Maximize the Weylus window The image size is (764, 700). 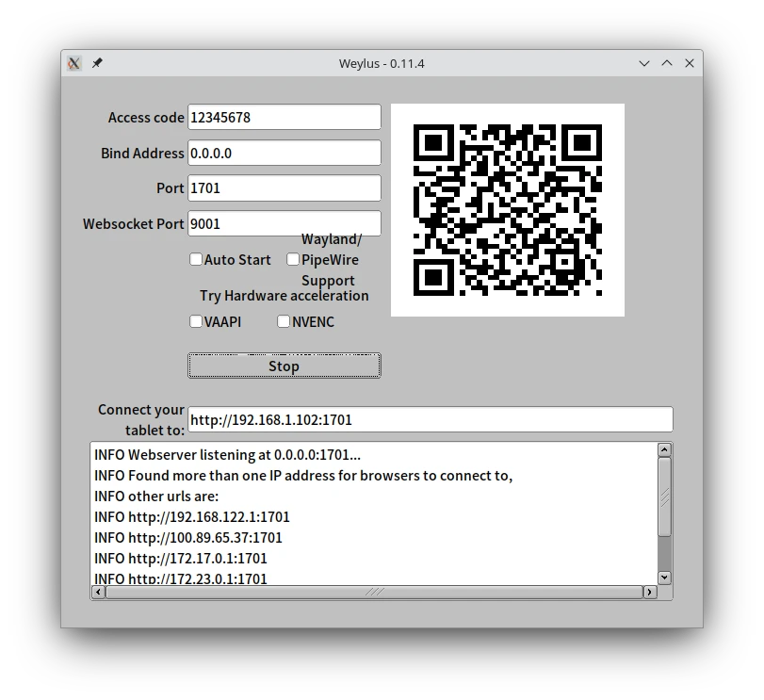pyautogui.click(x=667, y=63)
